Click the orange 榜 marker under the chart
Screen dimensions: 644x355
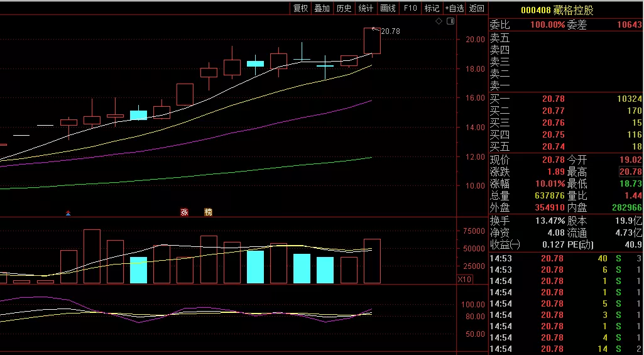point(208,212)
